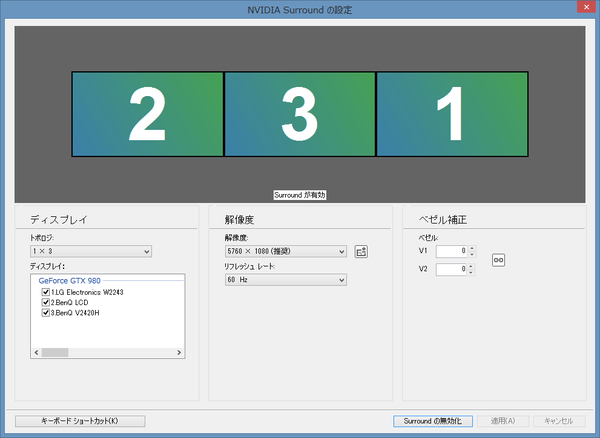Click the custom resolution icon beside the resolution dropdown
600x438 pixels.
click(362, 252)
